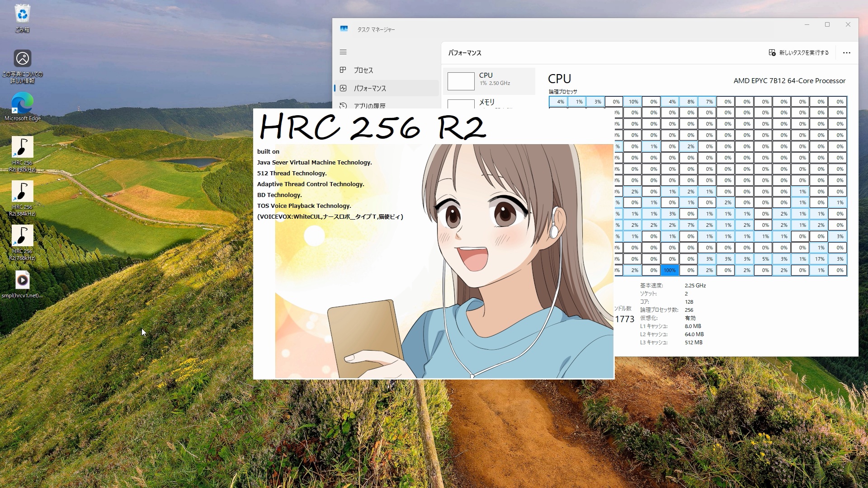Minimize the Task Manager window
Viewport: 868px width, 488px height.
point(807,24)
